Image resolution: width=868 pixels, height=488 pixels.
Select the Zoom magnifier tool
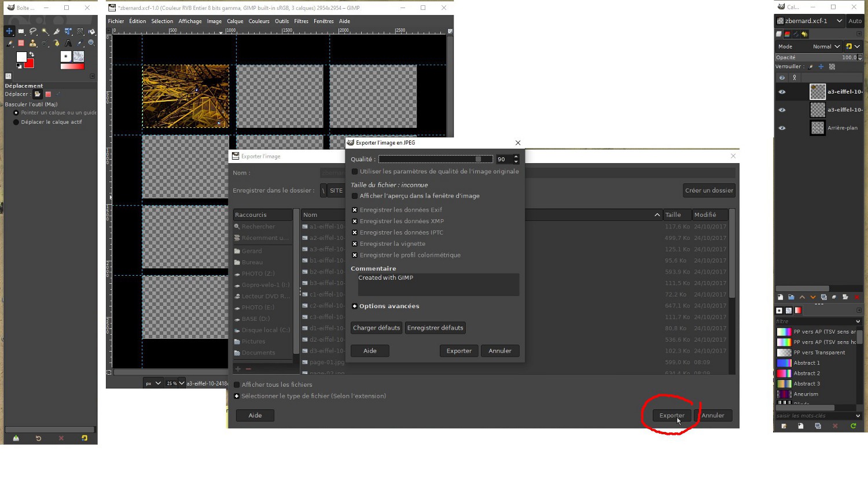[x=91, y=43]
